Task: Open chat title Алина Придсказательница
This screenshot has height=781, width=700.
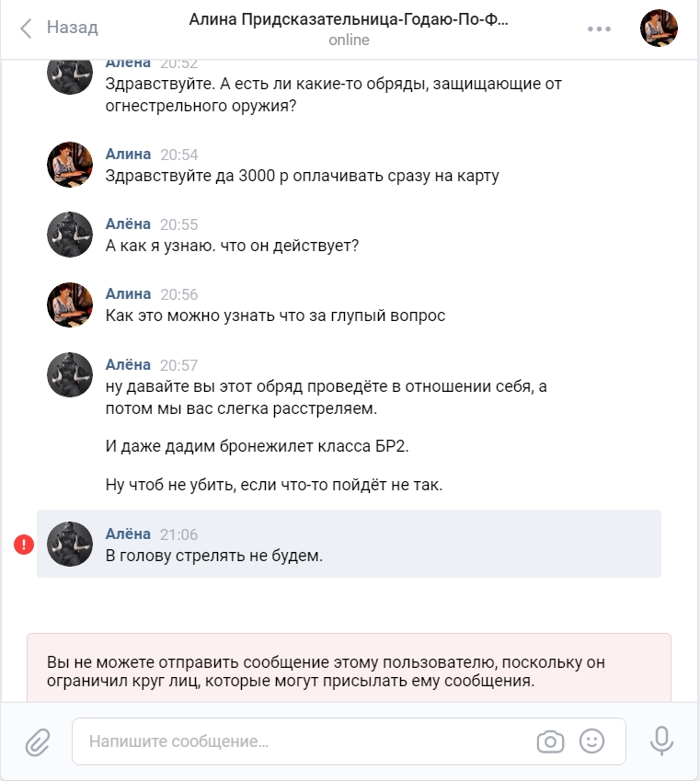Action: pyautogui.click(x=349, y=19)
